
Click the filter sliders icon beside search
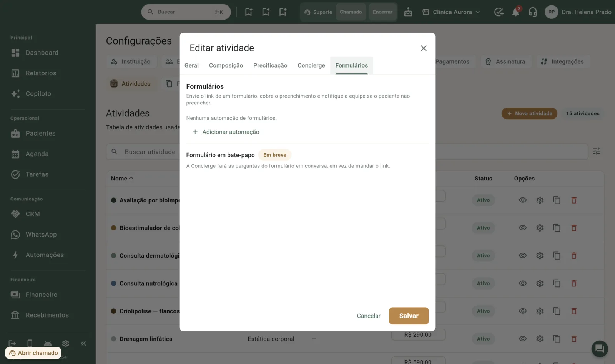pos(597,151)
